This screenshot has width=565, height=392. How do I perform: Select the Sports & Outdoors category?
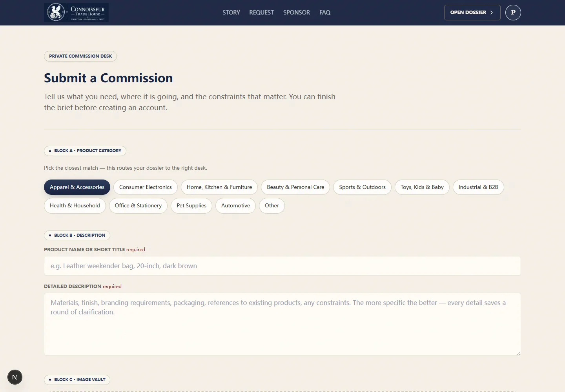[362, 187]
